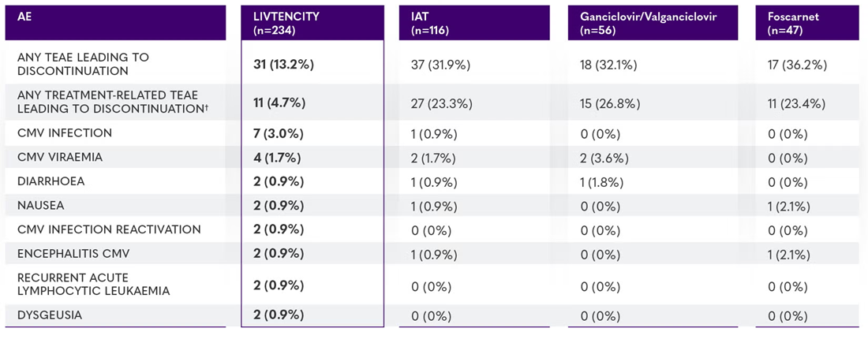Select the 37 (31.9%) IAT cell
868x339 pixels.
(x=440, y=65)
